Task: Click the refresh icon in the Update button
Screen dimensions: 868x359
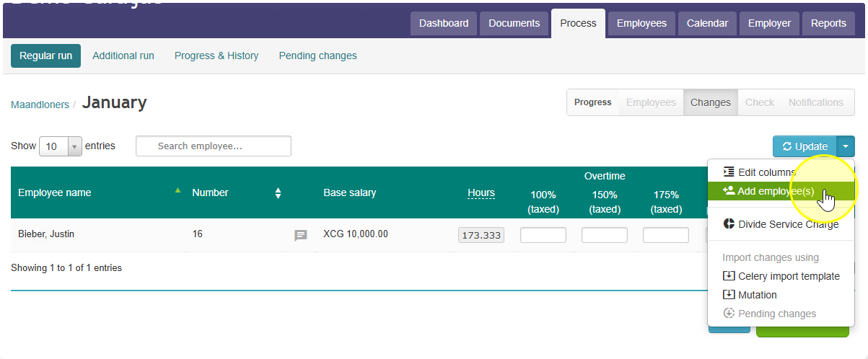Action: tap(787, 146)
